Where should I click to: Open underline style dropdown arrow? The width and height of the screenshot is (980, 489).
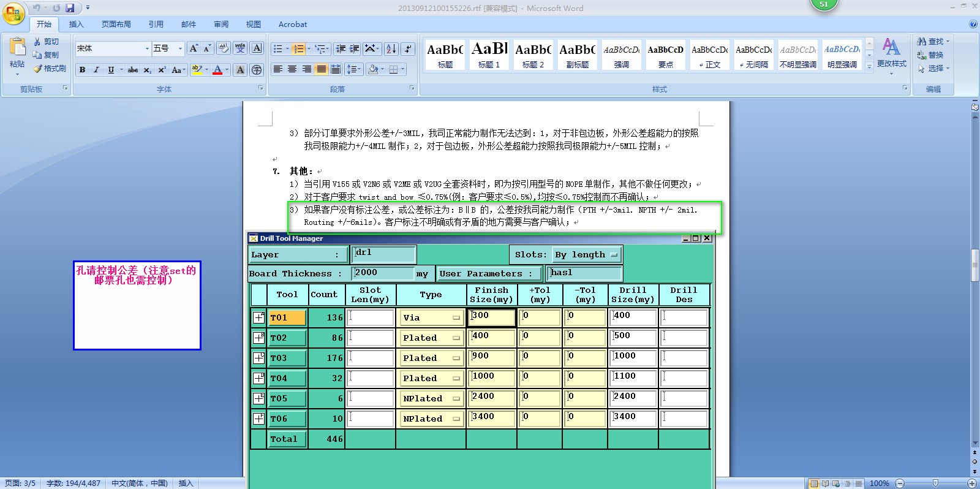pyautogui.click(x=121, y=70)
